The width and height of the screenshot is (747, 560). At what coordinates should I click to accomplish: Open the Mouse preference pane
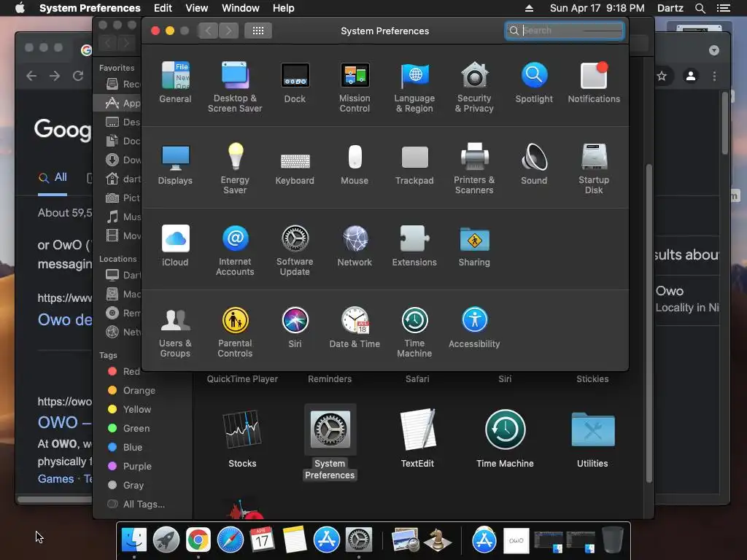pyautogui.click(x=355, y=165)
